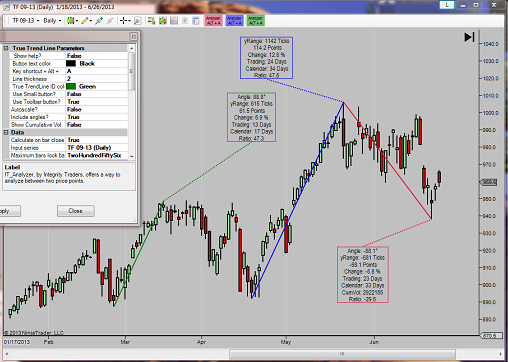Jump to the latest bar arrow icon
The width and height of the screenshot is (508, 362).
(469, 37)
